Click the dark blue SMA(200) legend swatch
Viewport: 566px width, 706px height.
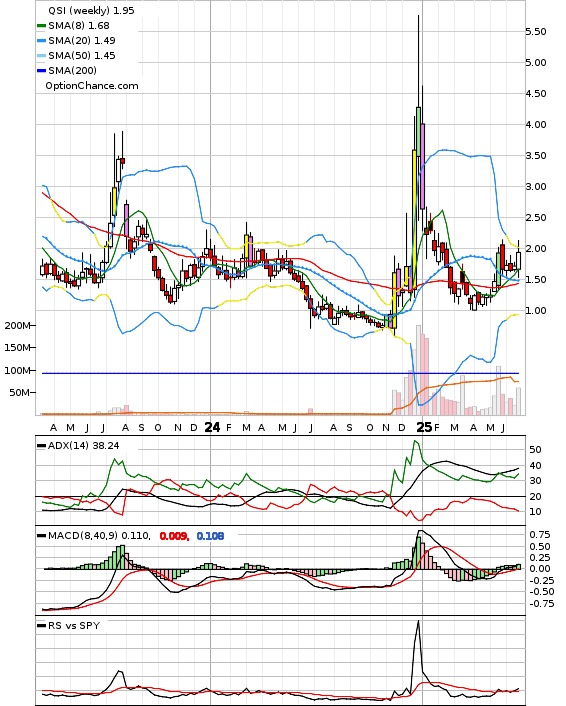tap(41, 70)
